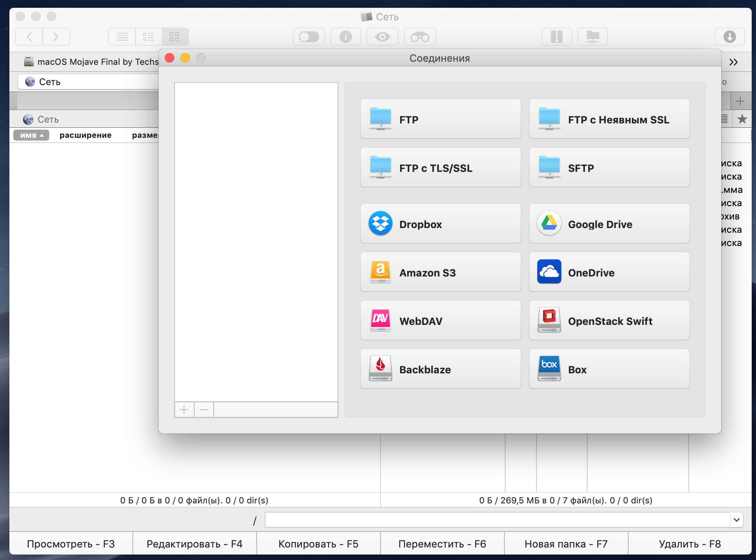Close the Соединения dialog
The image size is (756, 560).
pos(170,58)
